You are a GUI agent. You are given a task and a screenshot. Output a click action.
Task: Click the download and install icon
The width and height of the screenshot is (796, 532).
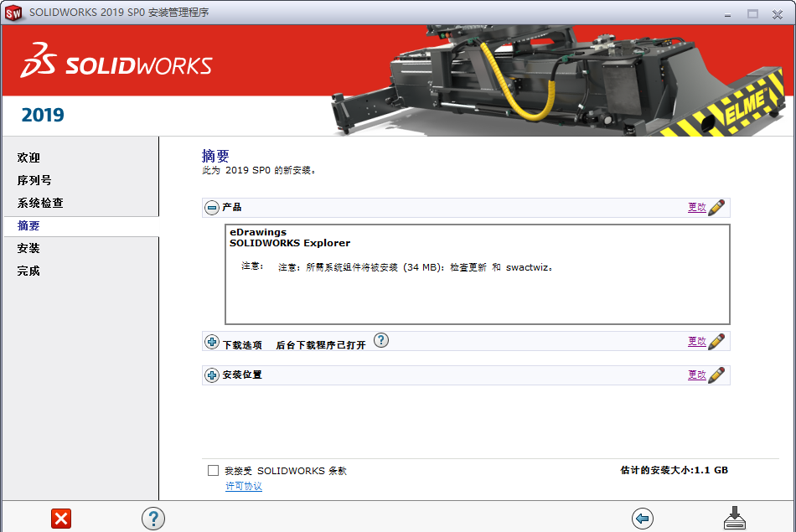(x=735, y=518)
